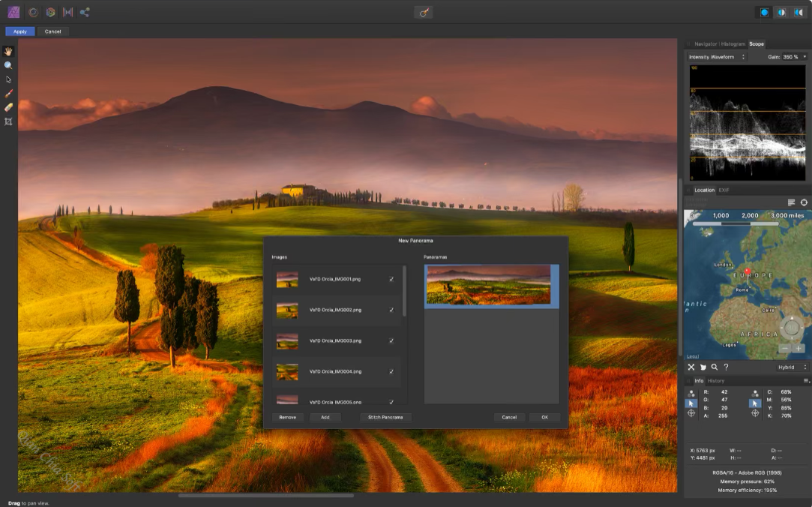Zoom in the map with plus button

click(799, 349)
